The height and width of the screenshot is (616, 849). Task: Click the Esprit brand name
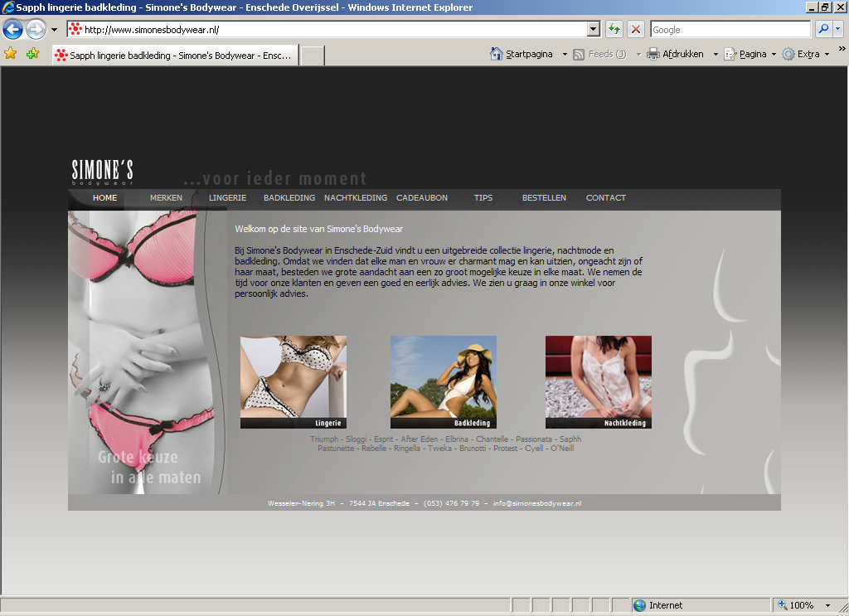[383, 439]
